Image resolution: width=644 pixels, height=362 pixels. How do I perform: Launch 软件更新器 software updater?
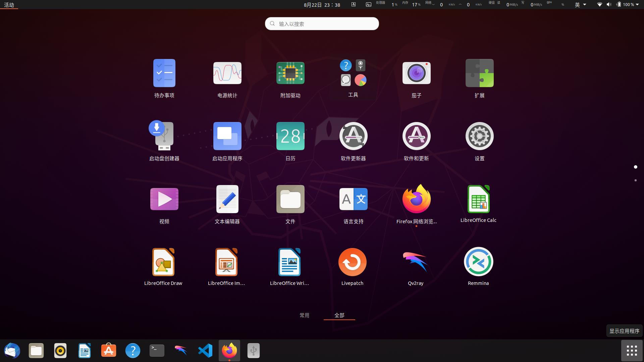tap(354, 141)
